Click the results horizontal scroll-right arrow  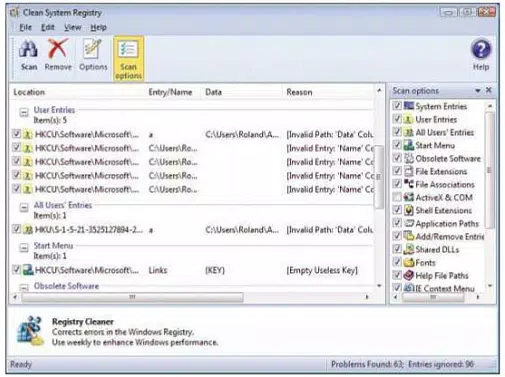pos(367,297)
